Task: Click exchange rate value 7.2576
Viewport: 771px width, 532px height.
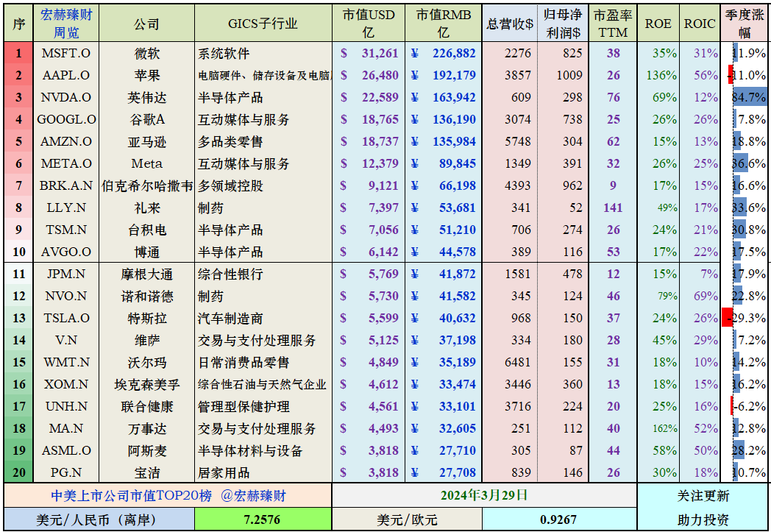Action: [263, 519]
